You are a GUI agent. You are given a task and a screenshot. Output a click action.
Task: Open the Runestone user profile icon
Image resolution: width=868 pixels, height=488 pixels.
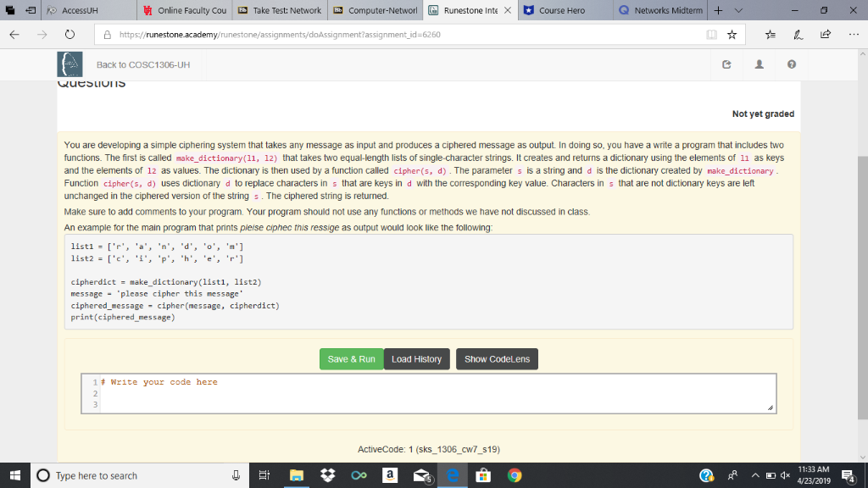pos(759,64)
